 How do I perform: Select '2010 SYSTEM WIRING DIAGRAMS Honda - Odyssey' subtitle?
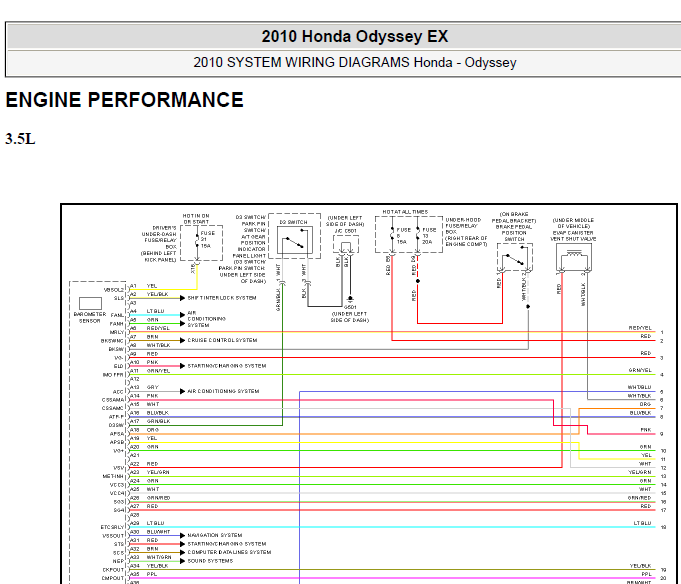(355, 63)
